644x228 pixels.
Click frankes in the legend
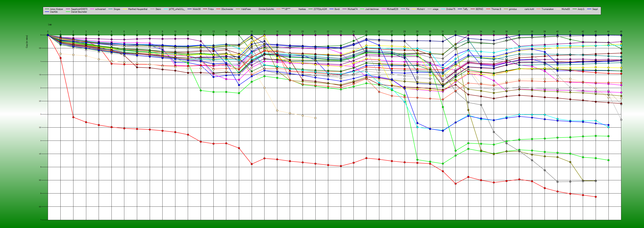302,9
